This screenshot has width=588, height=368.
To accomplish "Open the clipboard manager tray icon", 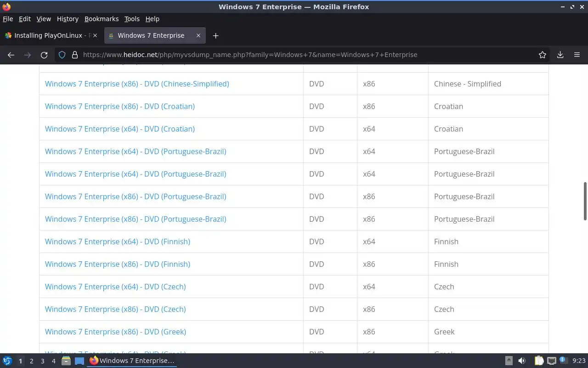I will pyautogui.click(x=539, y=361).
